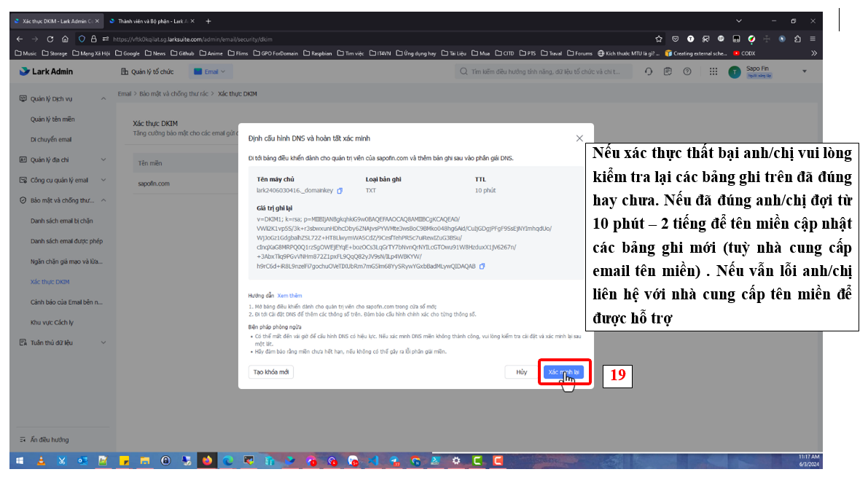Click Ẩn điều hướng at sidebar bottom
Screen dimensions: 868x480
(44, 440)
